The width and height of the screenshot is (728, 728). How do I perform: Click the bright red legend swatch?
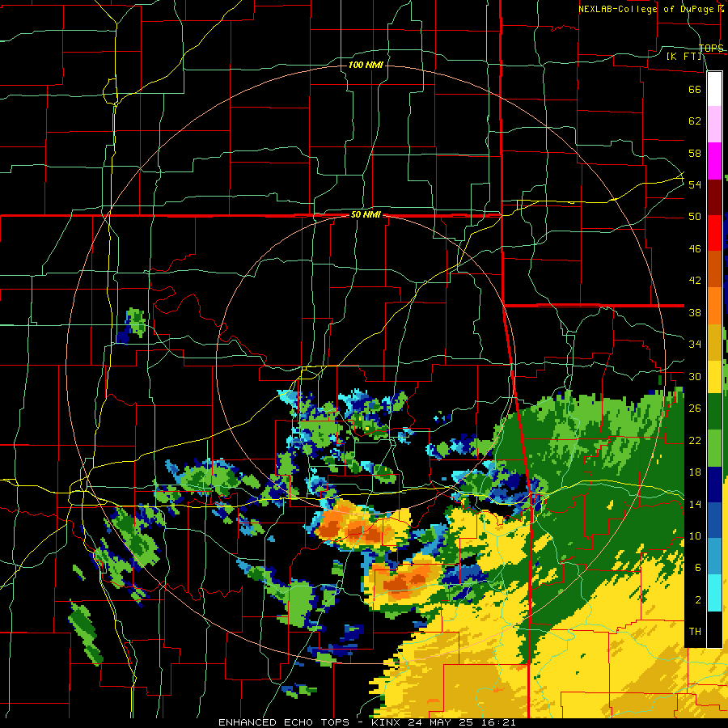714,233
